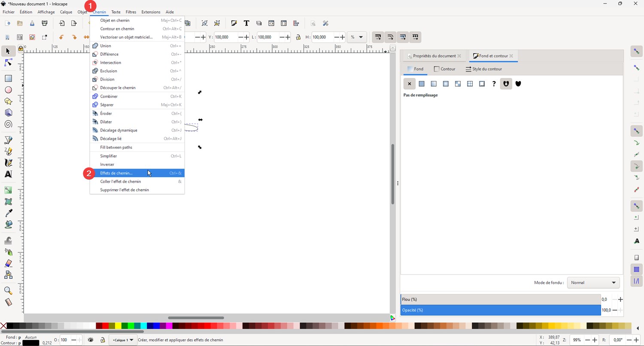Select the Spiral tool
This screenshot has width=644, height=346.
tap(8, 124)
